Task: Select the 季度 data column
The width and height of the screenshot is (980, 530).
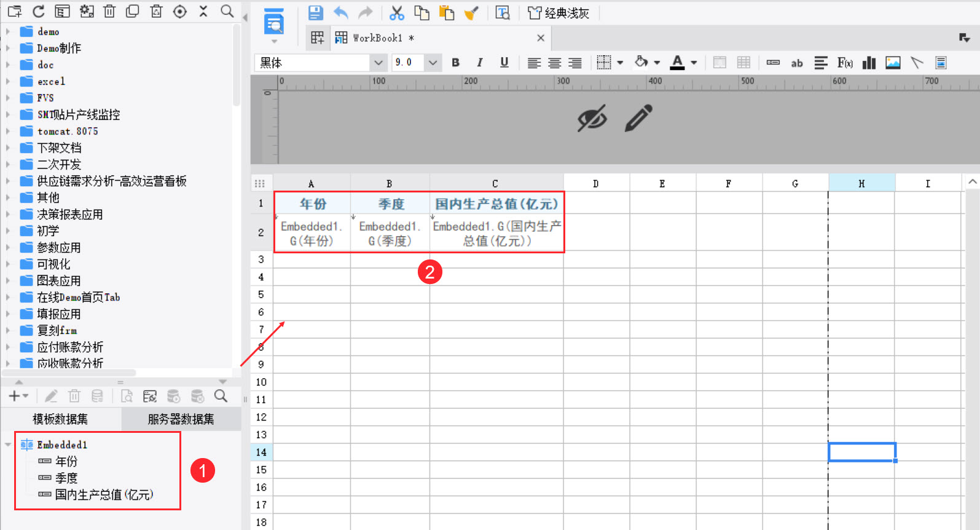Action: (x=66, y=478)
